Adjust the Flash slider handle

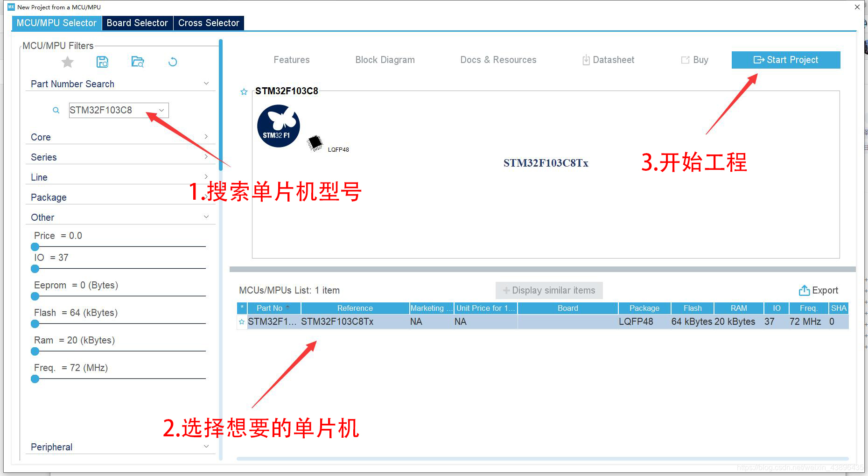35,324
